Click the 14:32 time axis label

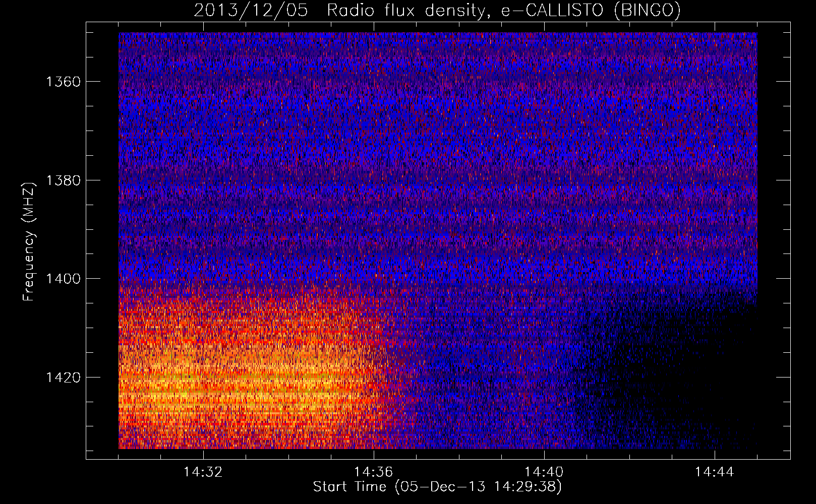pyautogui.click(x=203, y=472)
